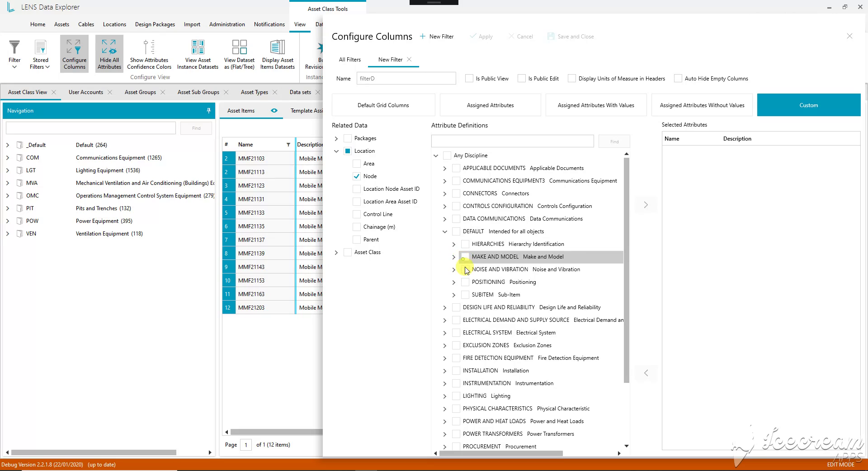
Task: Check the Packages checkbox
Action: click(348, 138)
